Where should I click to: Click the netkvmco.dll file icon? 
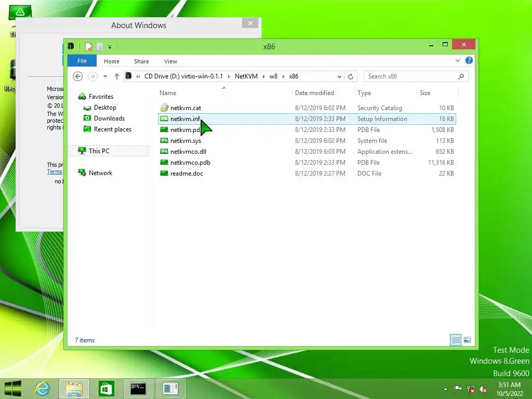pos(164,151)
